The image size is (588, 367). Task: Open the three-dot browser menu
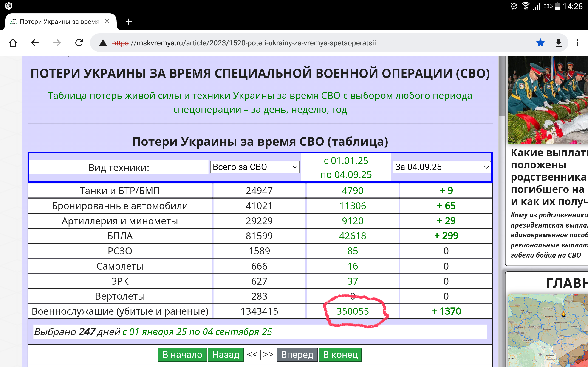point(577,43)
